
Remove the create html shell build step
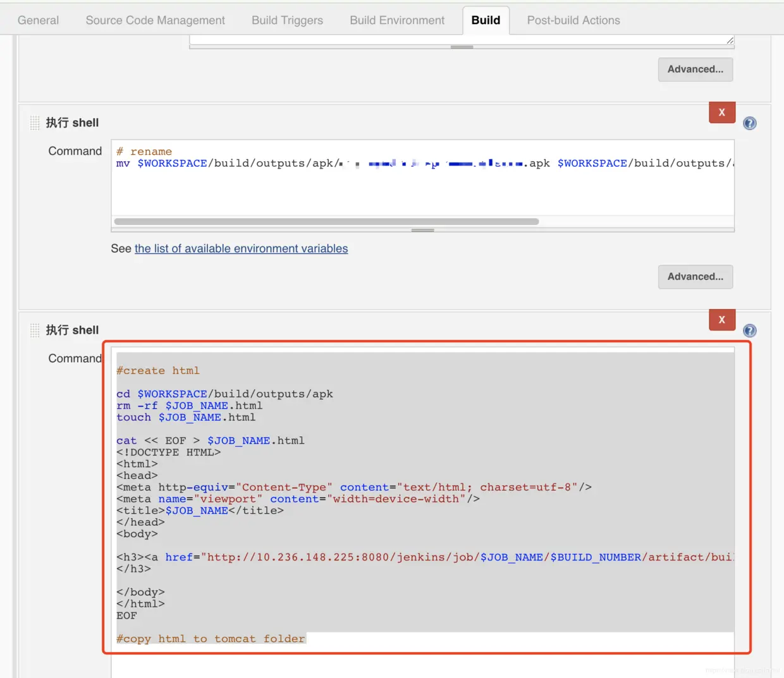pos(722,320)
